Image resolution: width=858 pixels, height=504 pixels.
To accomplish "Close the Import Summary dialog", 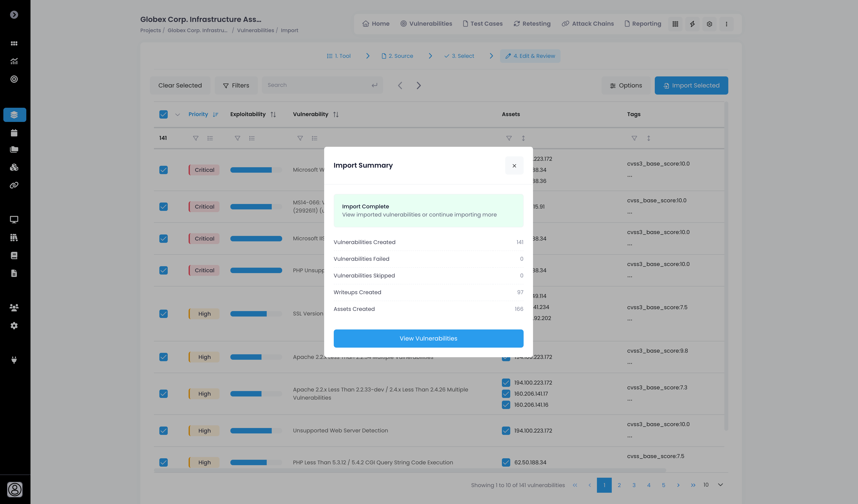I will 514,165.
